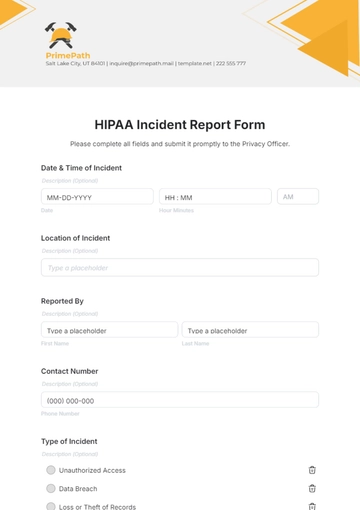Click description text under Contact Number

click(70, 384)
